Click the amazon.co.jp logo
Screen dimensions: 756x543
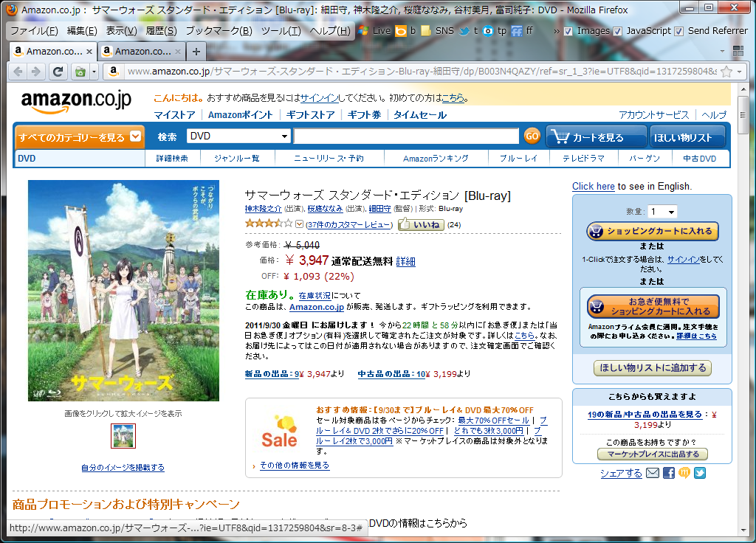(x=76, y=100)
